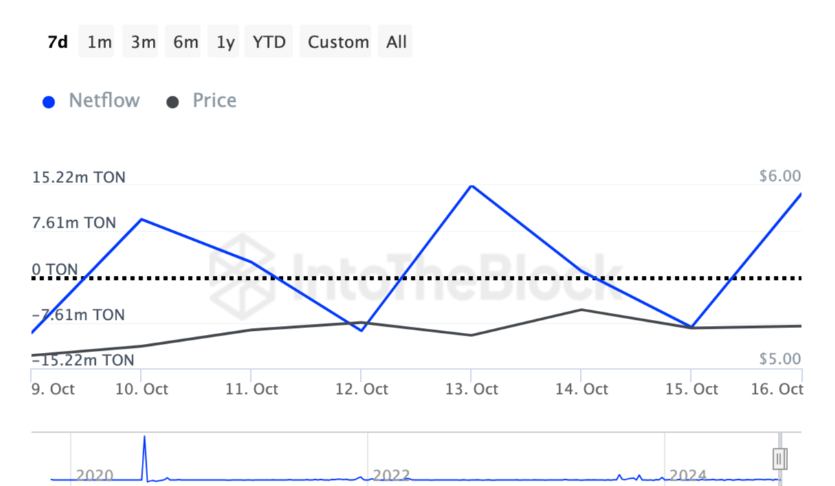This screenshot has height=486, width=835.
Task: Click the gray Price legend dot
Action: click(173, 101)
